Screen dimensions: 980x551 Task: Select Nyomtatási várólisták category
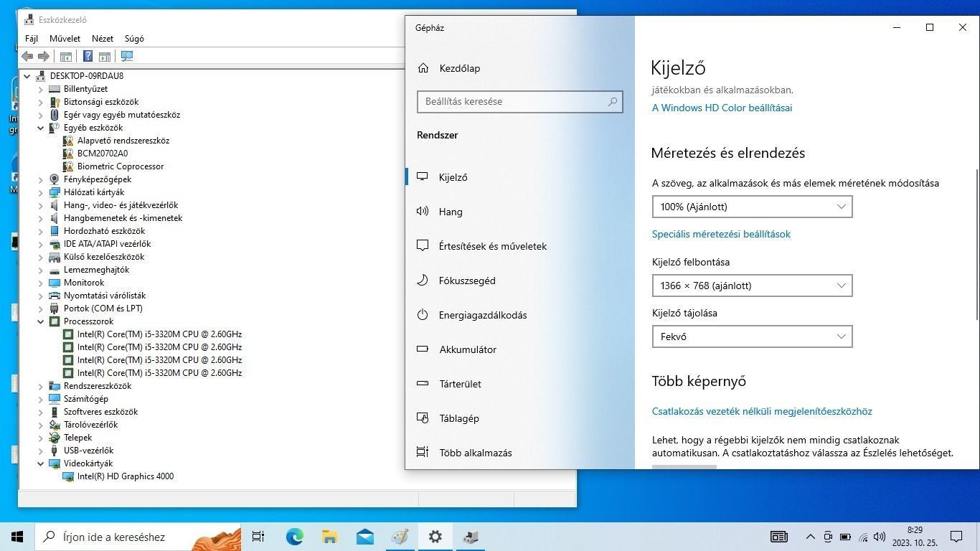[x=104, y=296]
